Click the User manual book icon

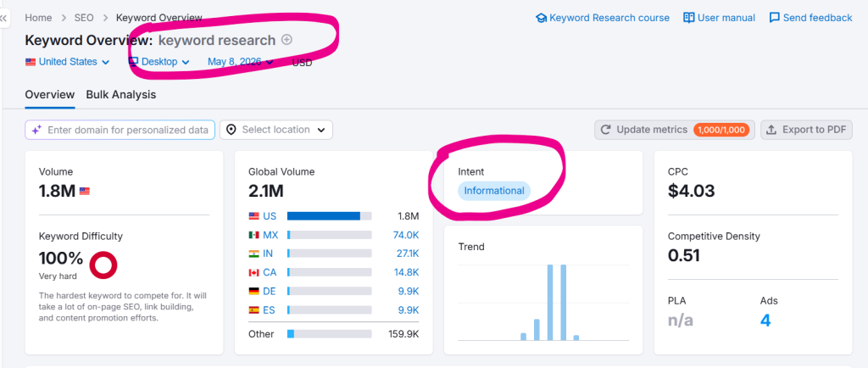[x=688, y=18]
